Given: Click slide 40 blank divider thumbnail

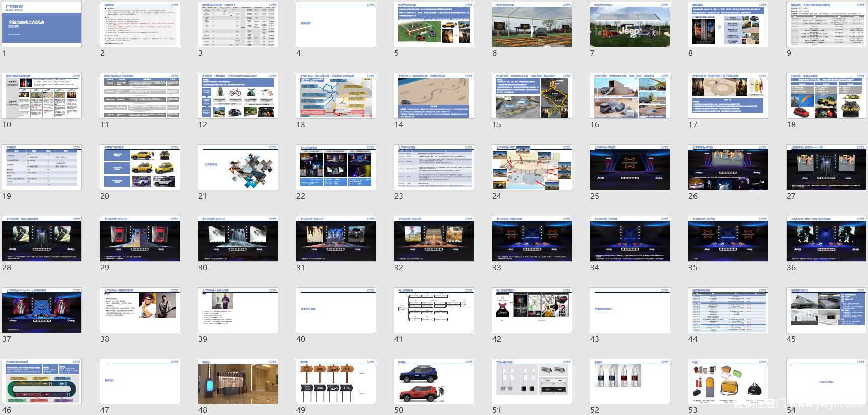Looking at the screenshot, I should pos(336,310).
